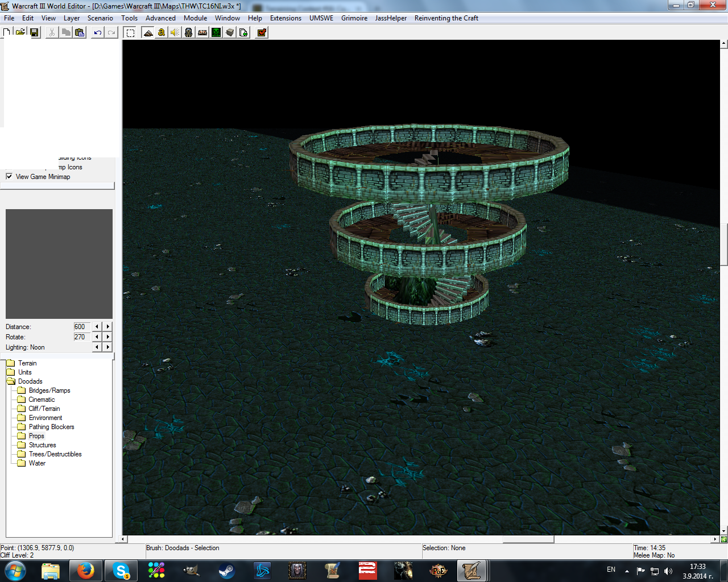The width and height of the screenshot is (728, 582).
Task: Open a map with the Open folder icon
Action: pos(20,32)
